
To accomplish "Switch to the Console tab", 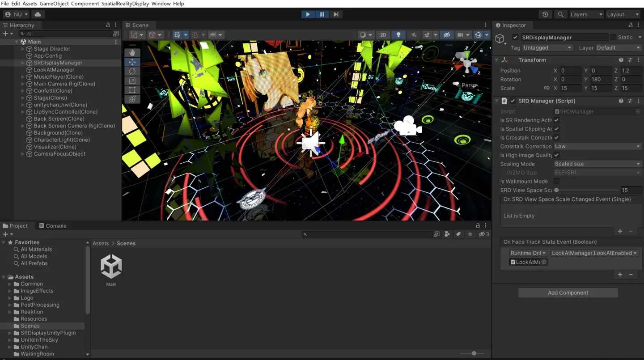I will [52, 226].
